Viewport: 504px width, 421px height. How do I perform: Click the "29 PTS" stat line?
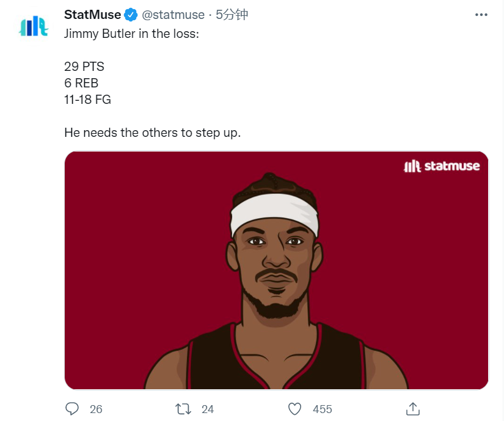click(x=84, y=67)
